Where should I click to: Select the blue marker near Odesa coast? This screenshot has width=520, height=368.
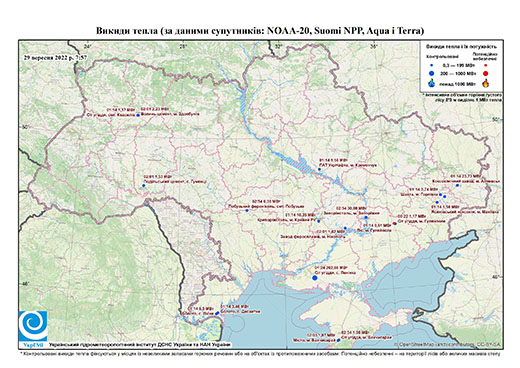point(217,313)
